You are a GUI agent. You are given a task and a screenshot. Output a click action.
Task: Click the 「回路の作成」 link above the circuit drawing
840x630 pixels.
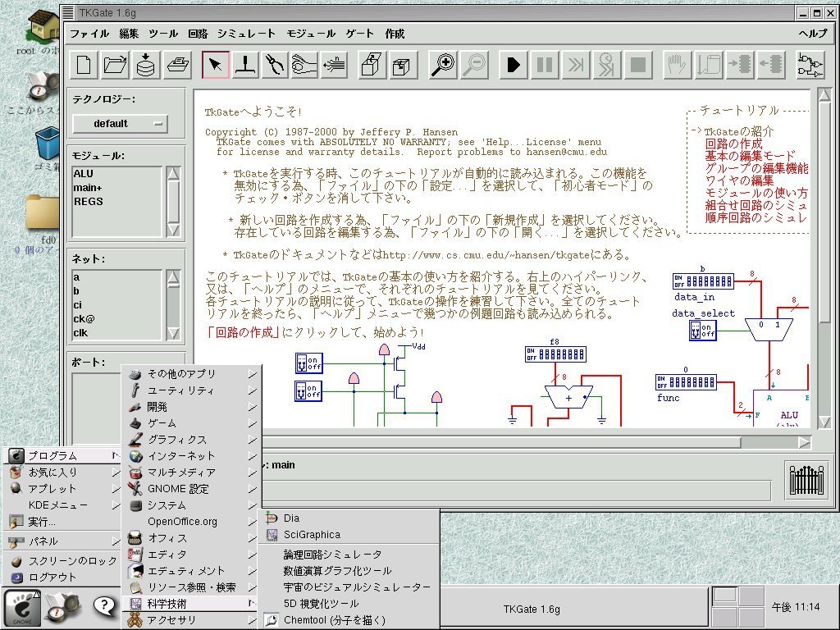click(243, 333)
